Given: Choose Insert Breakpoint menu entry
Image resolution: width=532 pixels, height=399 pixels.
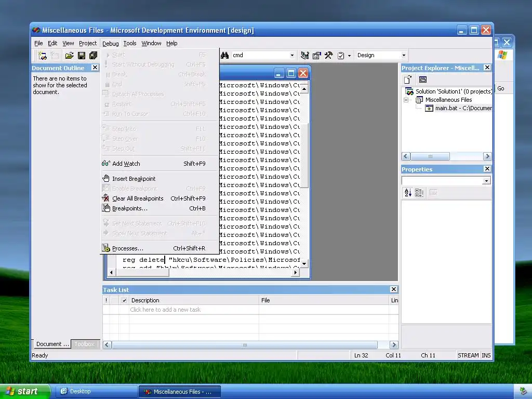Looking at the screenshot, I should tap(159, 179).
